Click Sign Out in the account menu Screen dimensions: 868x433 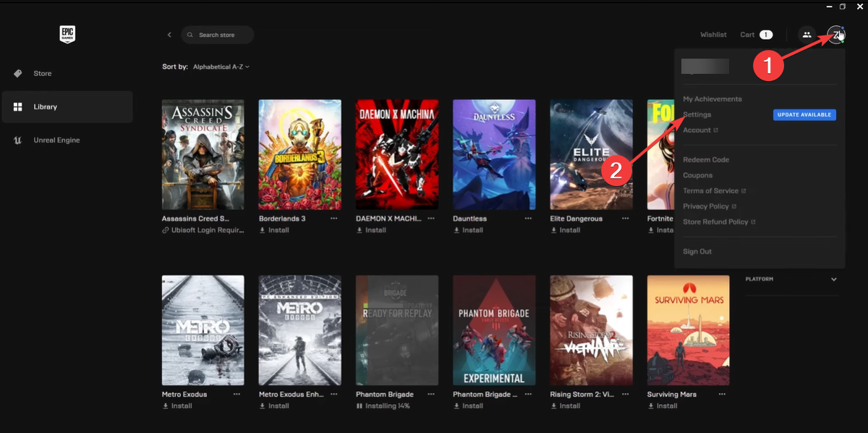coord(697,251)
